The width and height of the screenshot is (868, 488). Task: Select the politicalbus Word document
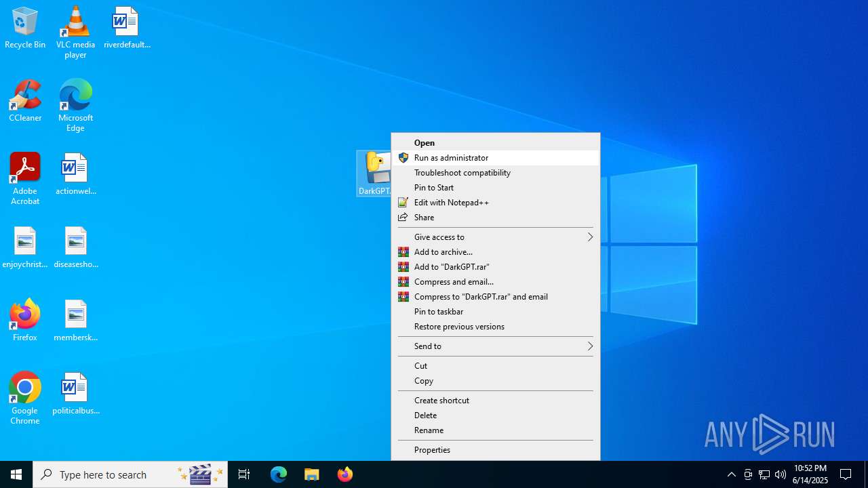point(75,394)
